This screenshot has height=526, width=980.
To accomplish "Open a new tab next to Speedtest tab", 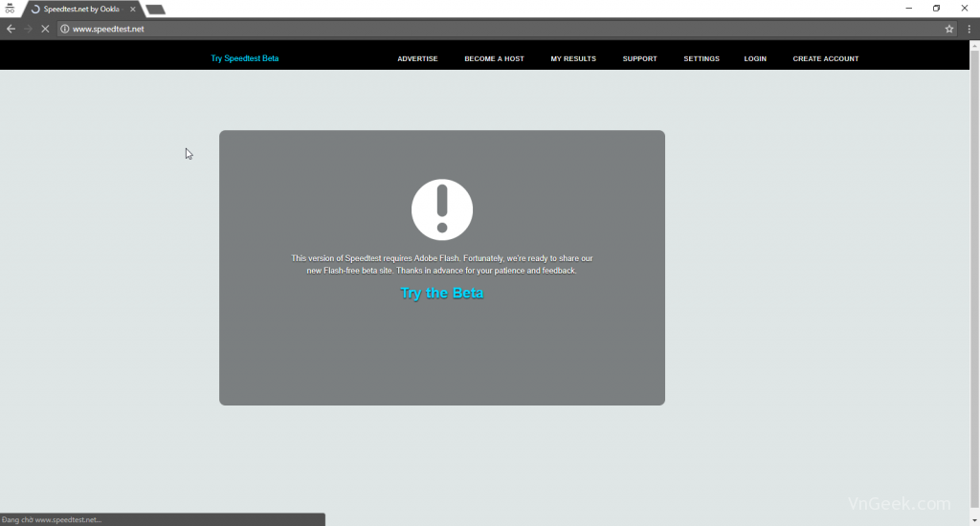I will coord(156,10).
